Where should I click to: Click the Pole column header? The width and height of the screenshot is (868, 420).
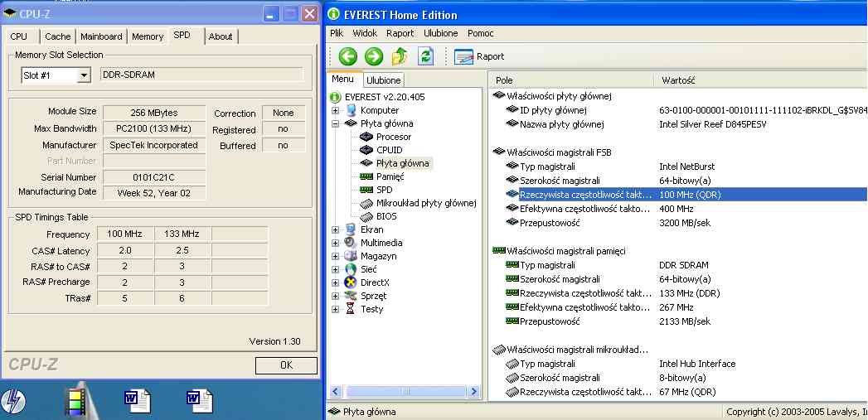point(570,80)
